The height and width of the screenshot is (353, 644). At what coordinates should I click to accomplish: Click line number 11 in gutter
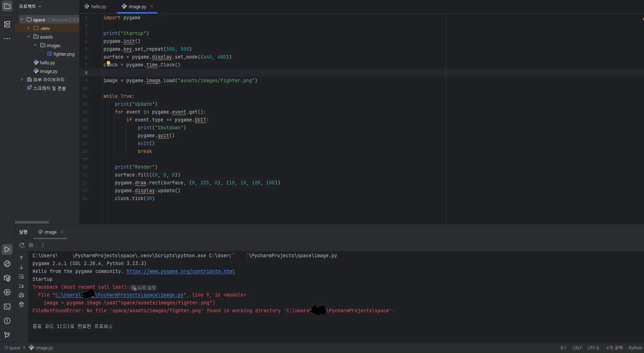tap(85, 96)
